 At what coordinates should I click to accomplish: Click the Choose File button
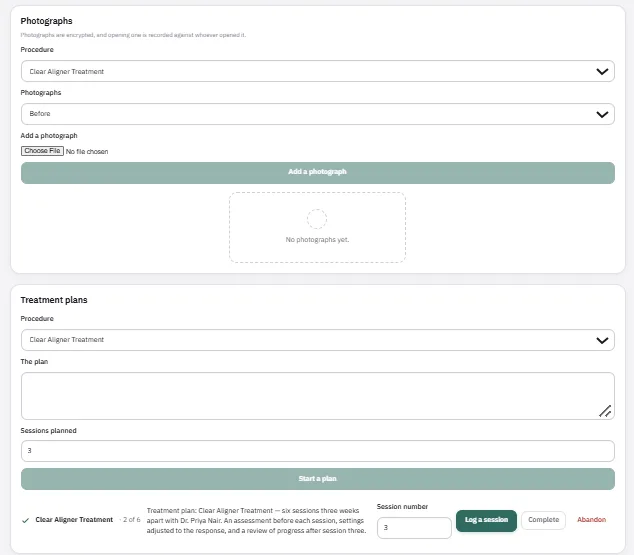coord(42,151)
